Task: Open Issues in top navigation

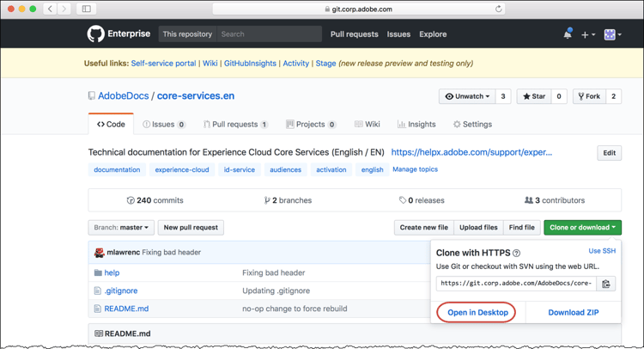Action: pos(398,34)
